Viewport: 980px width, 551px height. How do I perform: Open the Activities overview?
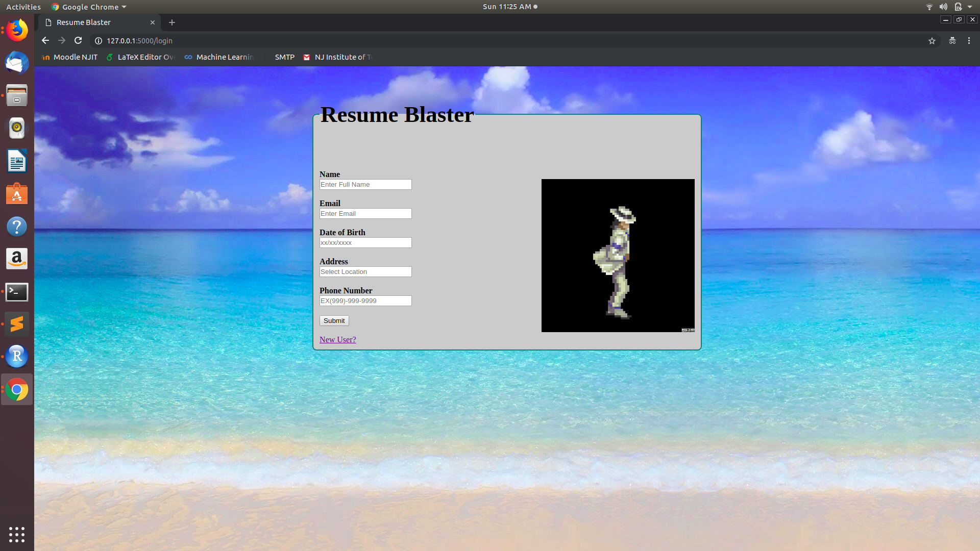tap(23, 7)
